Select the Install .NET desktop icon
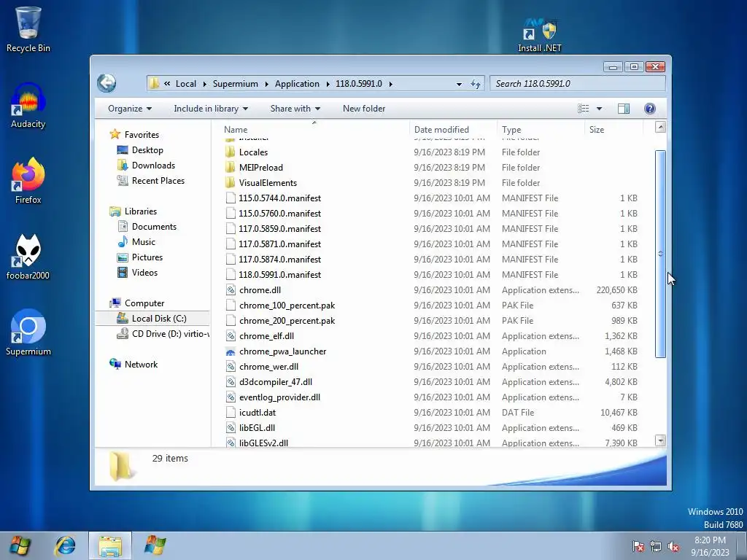 (540, 35)
